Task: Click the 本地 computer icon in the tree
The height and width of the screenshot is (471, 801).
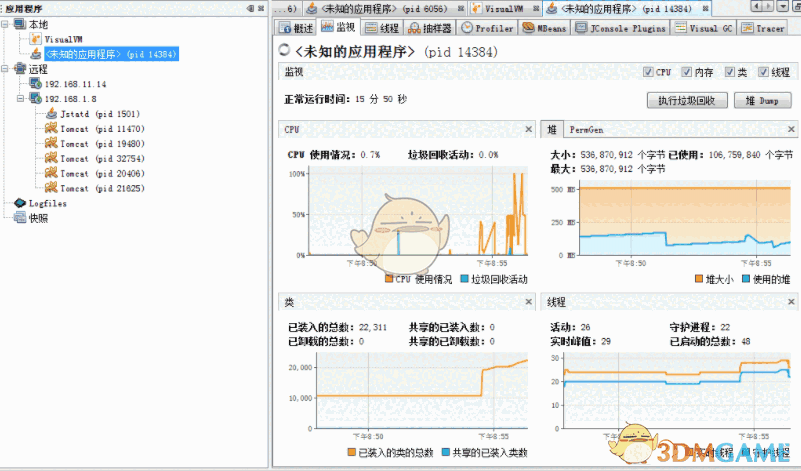Action: [x=19, y=24]
